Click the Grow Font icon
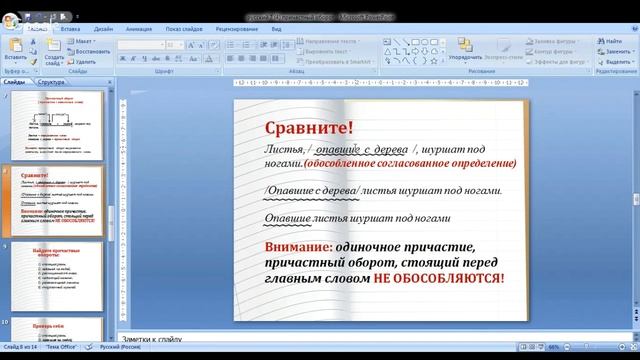Viewport: 640px width, 360px height. [191, 45]
